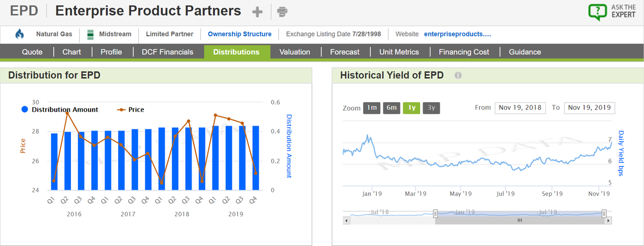
Task: Toggle the Price legend series
Action: pos(130,110)
